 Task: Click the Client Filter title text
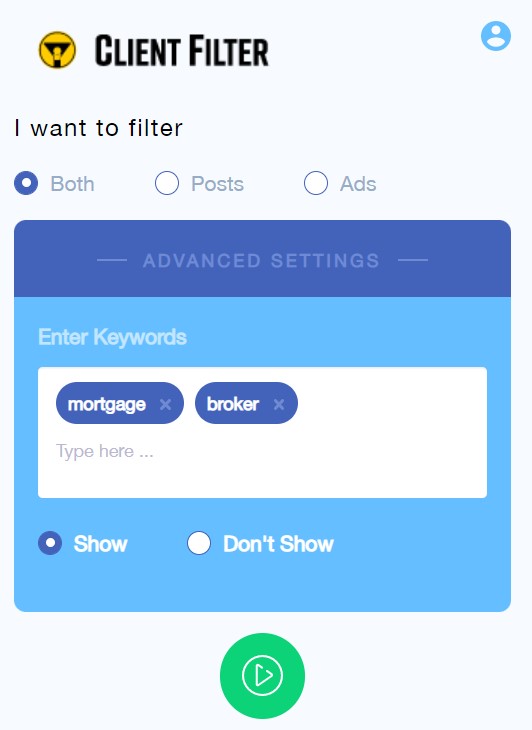click(x=182, y=50)
